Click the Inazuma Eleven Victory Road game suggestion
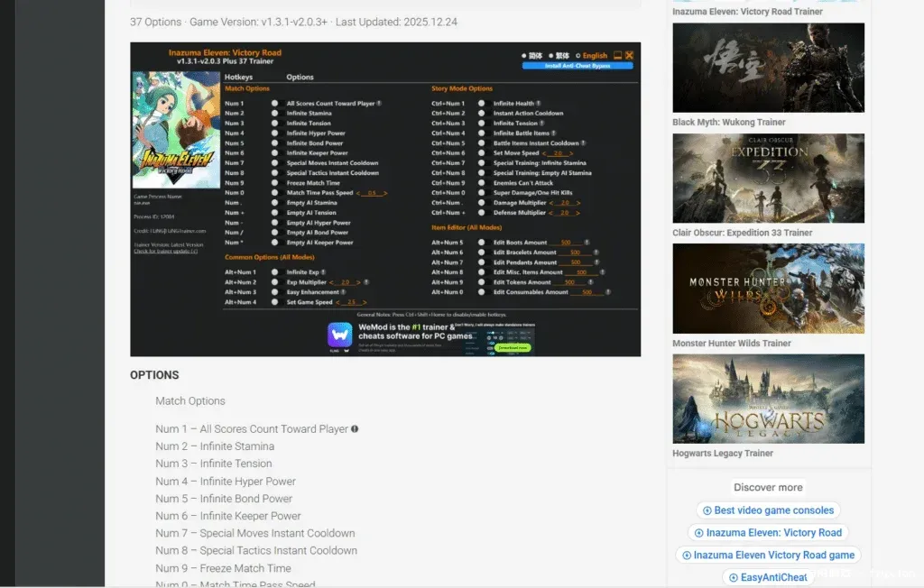924x588 pixels. [769, 555]
